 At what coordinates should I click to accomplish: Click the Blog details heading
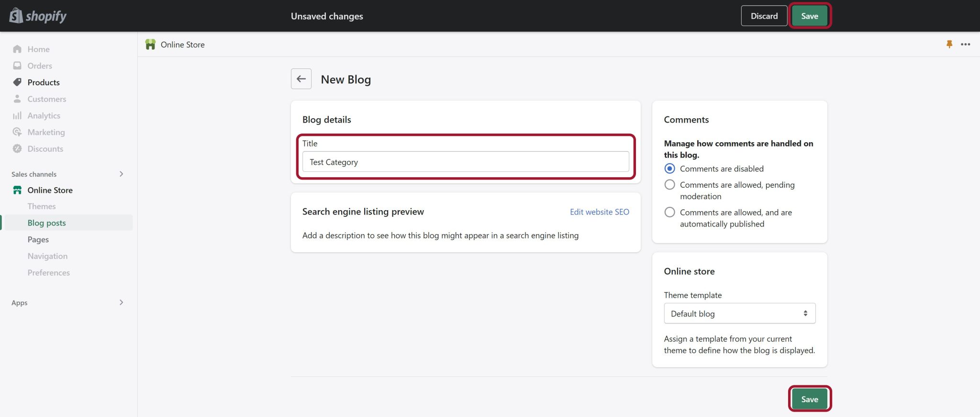click(x=327, y=119)
